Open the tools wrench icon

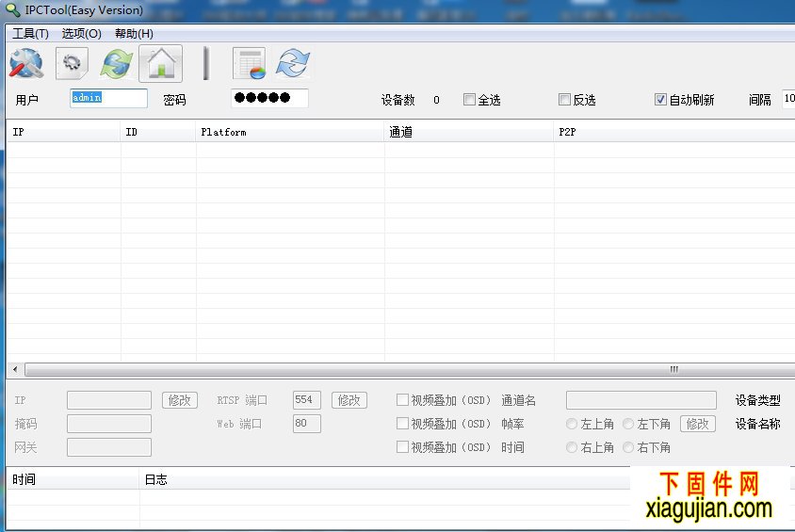click(x=25, y=63)
